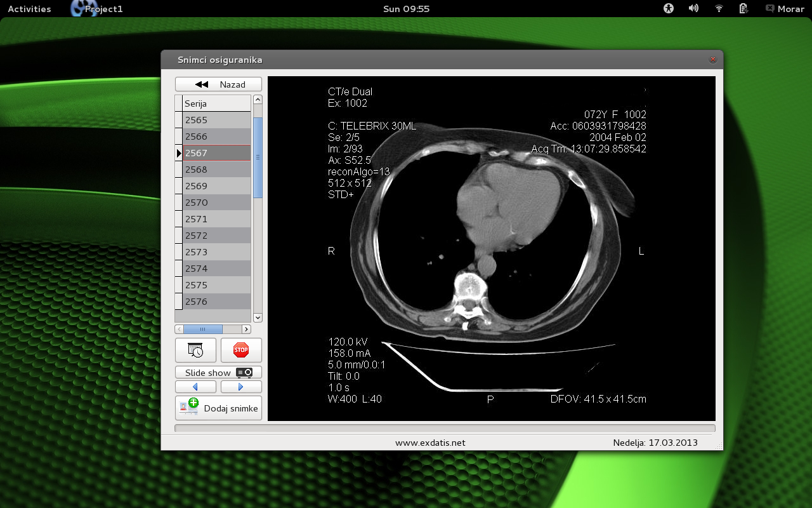Start the Slide show
Viewport: 812px width, 508px height.
click(218, 373)
